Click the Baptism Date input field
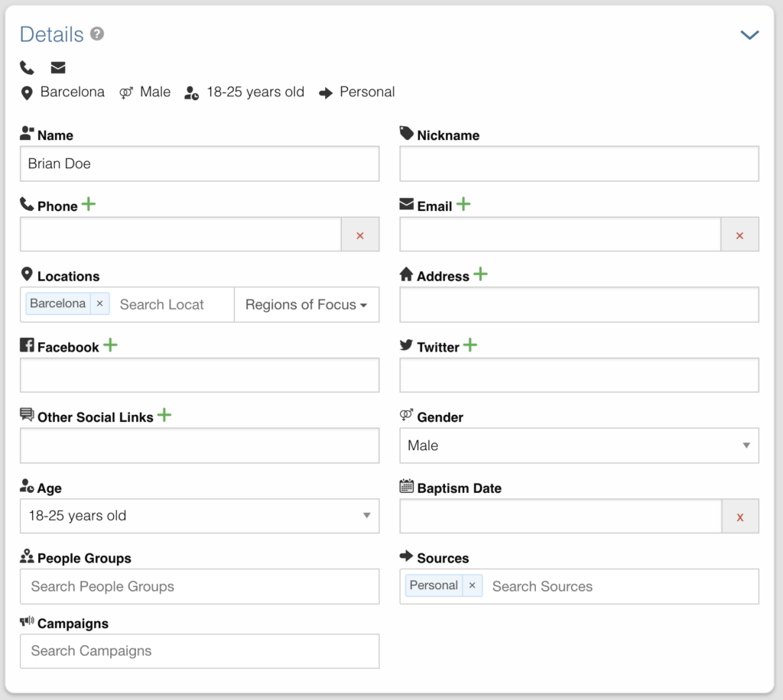The height and width of the screenshot is (700, 783). (x=560, y=516)
